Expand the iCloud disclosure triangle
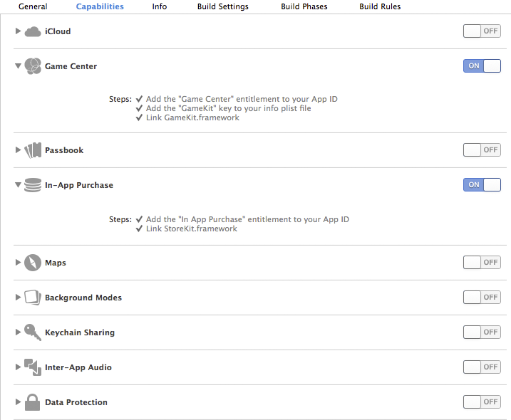 pos(18,31)
